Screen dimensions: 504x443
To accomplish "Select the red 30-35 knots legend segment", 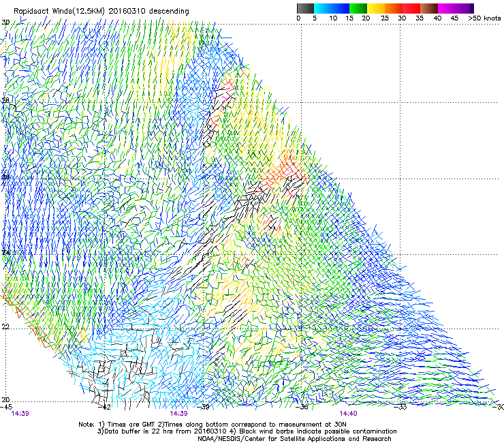I will (x=411, y=8).
